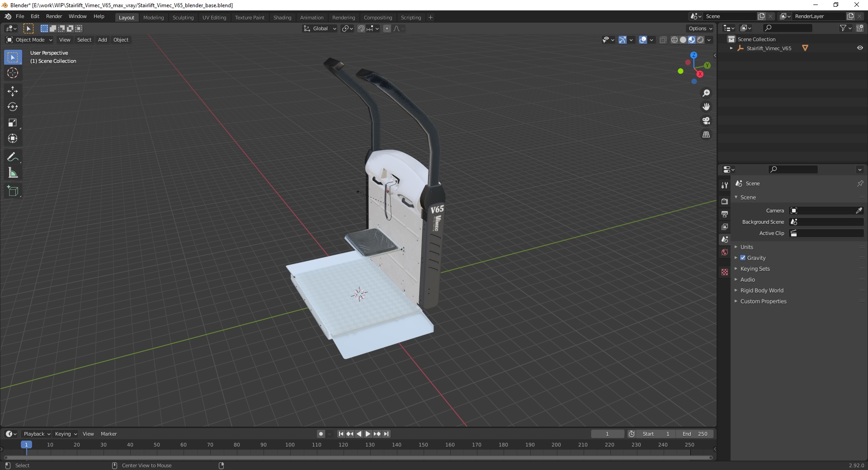Open viewport Options dropdown
868x470 pixels.
(700, 28)
